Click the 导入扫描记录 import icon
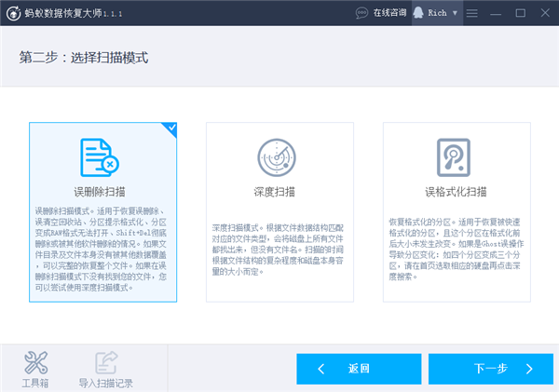Image resolution: width=559 pixels, height=392 pixels. coord(106,362)
